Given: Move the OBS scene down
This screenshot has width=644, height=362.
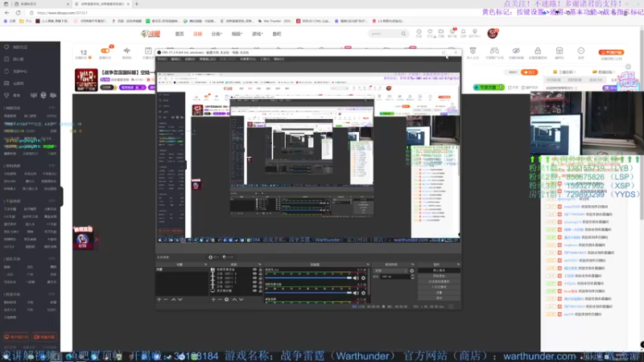Looking at the screenshot, I should coord(180,299).
